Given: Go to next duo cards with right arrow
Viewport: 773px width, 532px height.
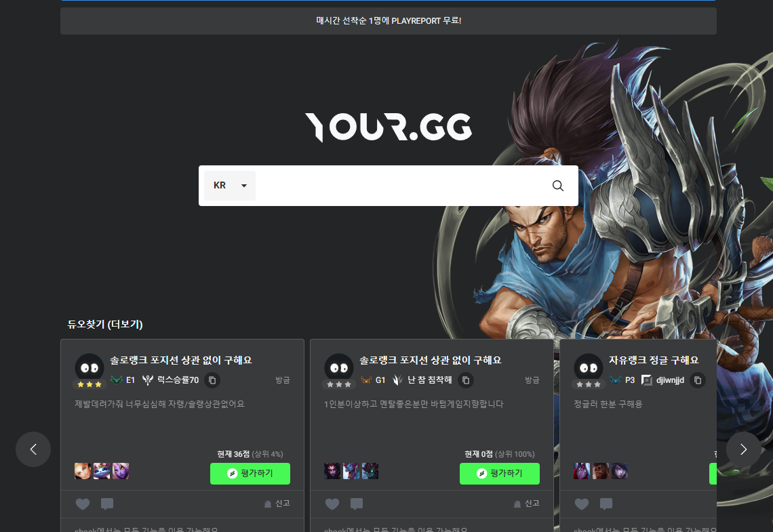Looking at the screenshot, I should pyautogui.click(x=743, y=449).
